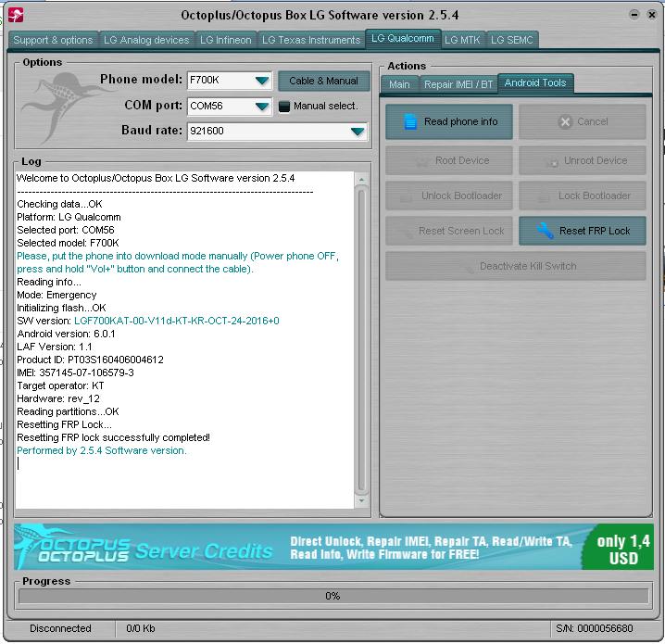Select the LG Infineon tab
The width and height of the screenshot is (665, 644).
tap(226, 40)
